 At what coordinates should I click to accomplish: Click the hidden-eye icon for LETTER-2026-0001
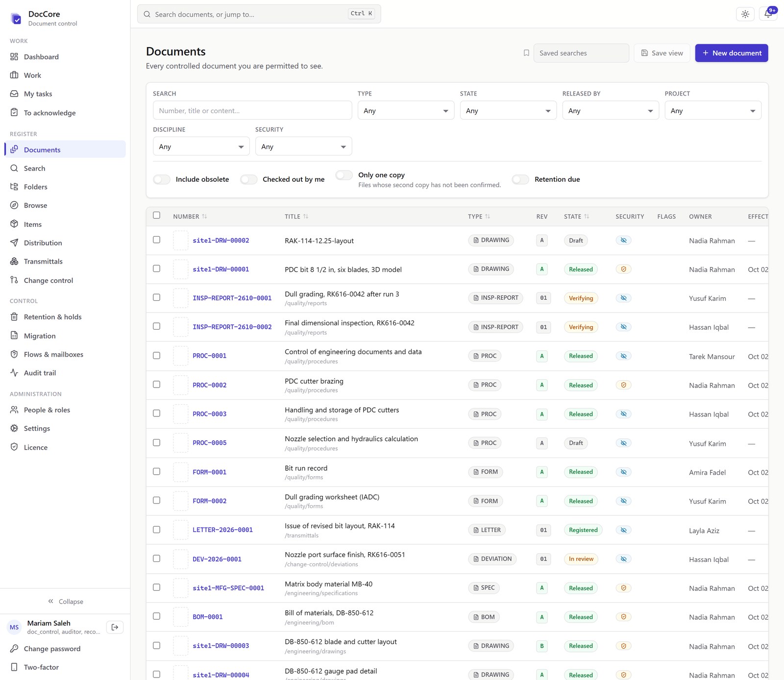(623, 530)
